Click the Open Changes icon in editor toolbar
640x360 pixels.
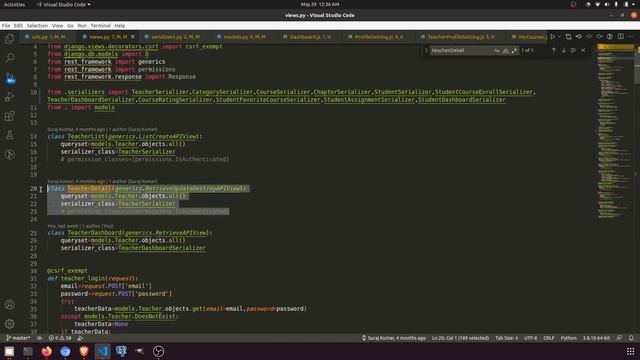tap(568, 37)
